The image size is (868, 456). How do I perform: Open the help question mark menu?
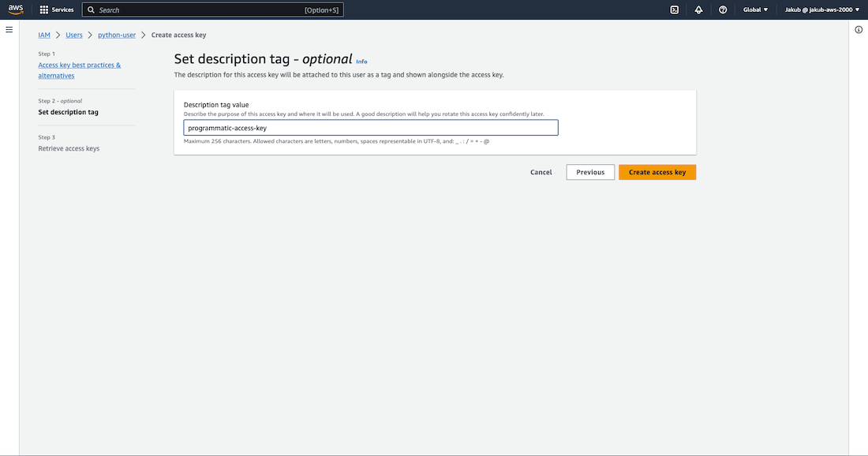coord(723,9)
